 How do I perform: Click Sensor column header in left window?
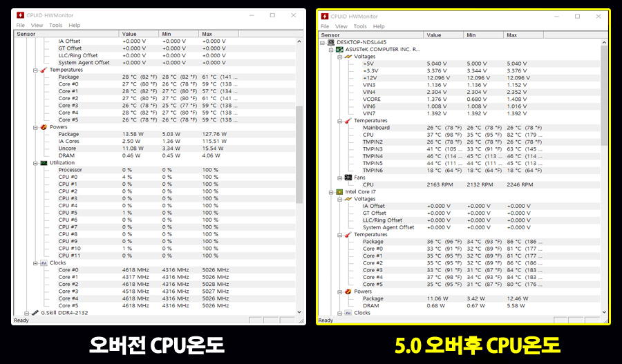(x=66, y=34)
